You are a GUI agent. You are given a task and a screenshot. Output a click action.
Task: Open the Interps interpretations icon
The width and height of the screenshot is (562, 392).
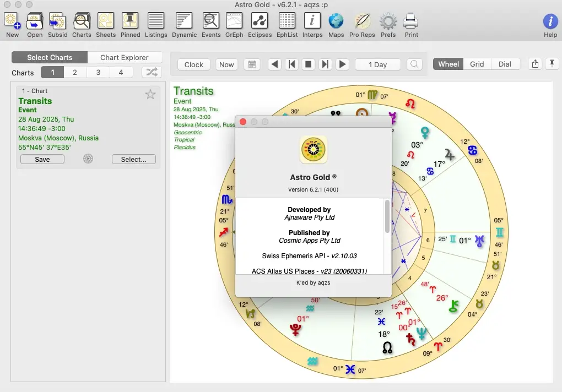coord(312,21)
